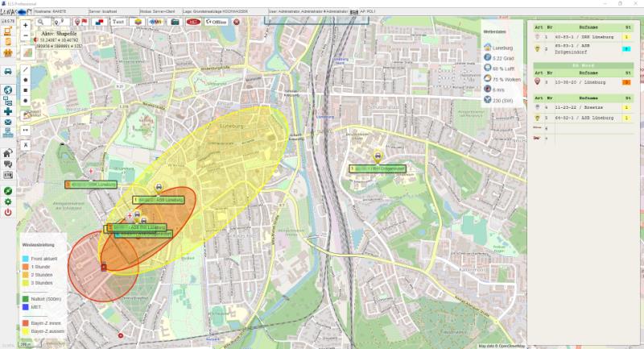Zoom out the map with minus button
The image size is (644, 349).
pos(26,36)
